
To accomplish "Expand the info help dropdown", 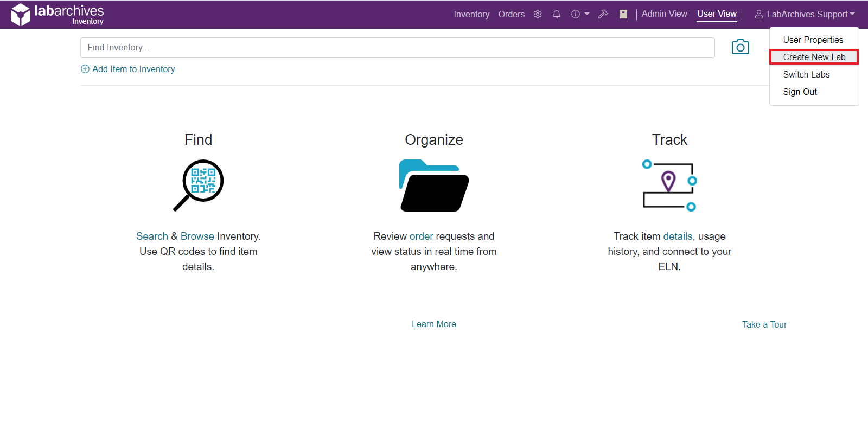I will click(579, 15).
